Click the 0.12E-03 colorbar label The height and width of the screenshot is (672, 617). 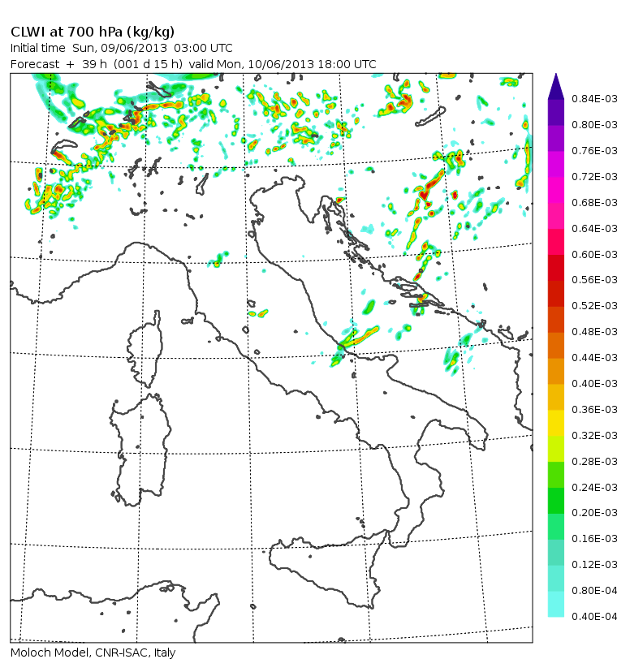click(x=594, y=564)
